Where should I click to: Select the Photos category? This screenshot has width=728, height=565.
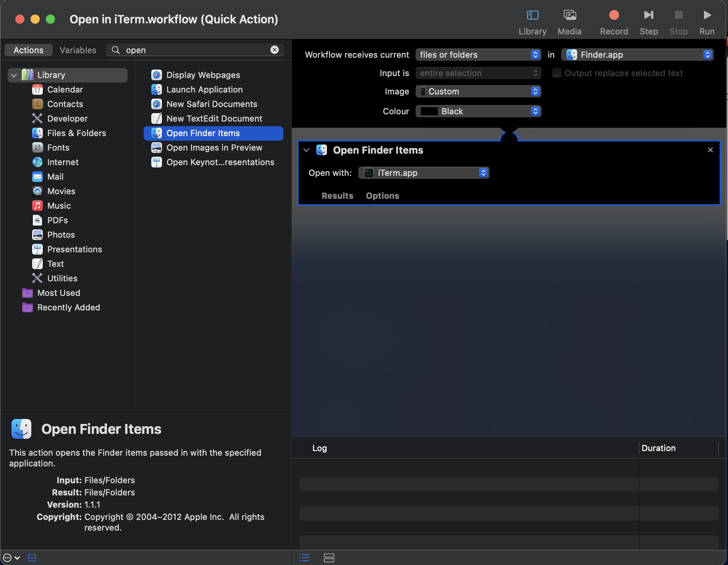(61, 235)
